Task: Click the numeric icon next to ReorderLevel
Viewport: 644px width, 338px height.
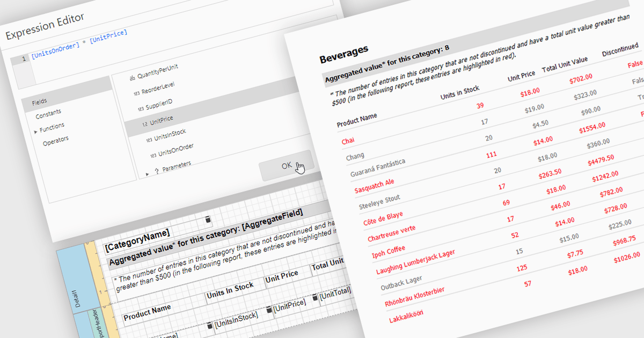Action: coord(137,94)
